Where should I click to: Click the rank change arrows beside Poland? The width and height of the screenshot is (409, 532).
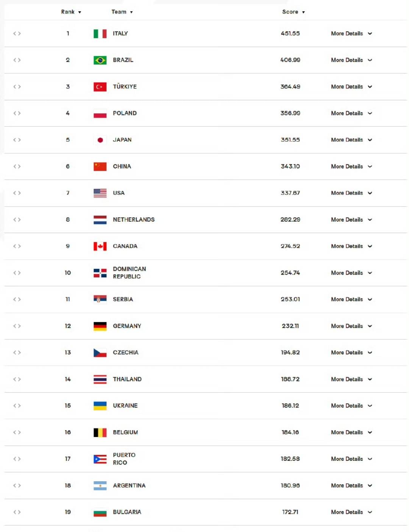[x=17, y=113]
